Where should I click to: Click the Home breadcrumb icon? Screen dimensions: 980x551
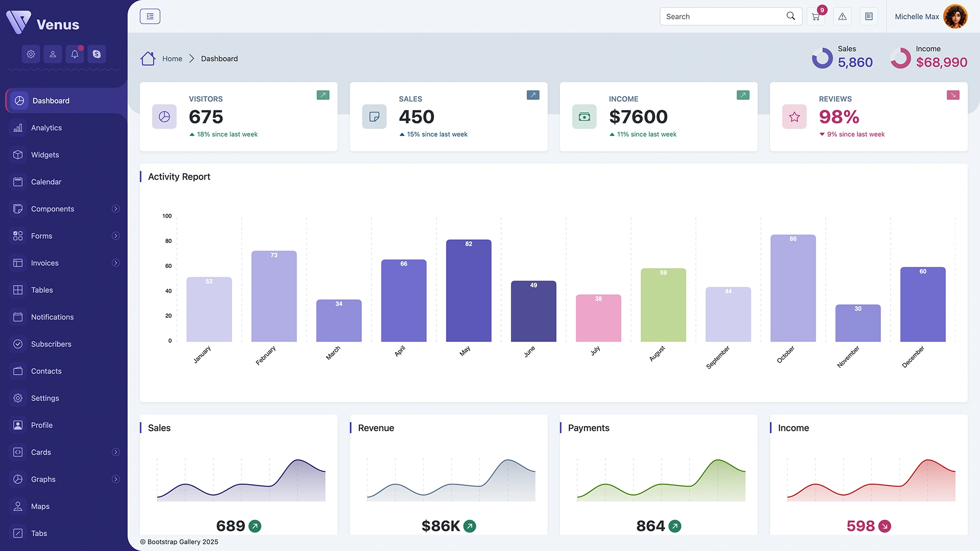click(148, 58)
